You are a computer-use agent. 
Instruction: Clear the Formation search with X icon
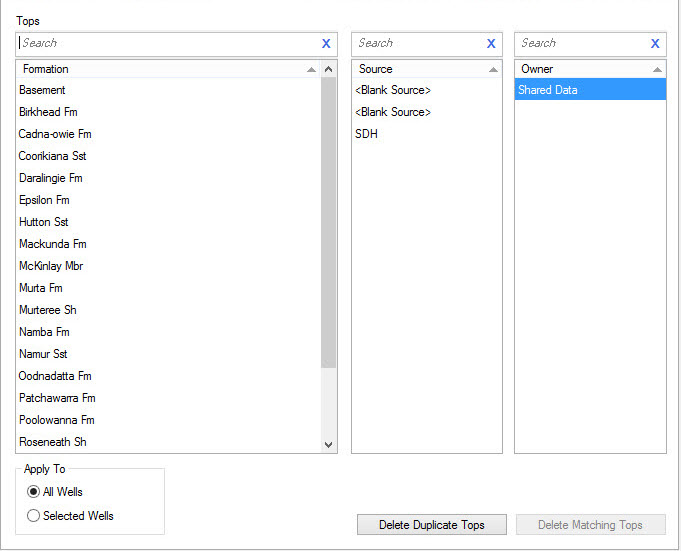[x=326, y=44]
